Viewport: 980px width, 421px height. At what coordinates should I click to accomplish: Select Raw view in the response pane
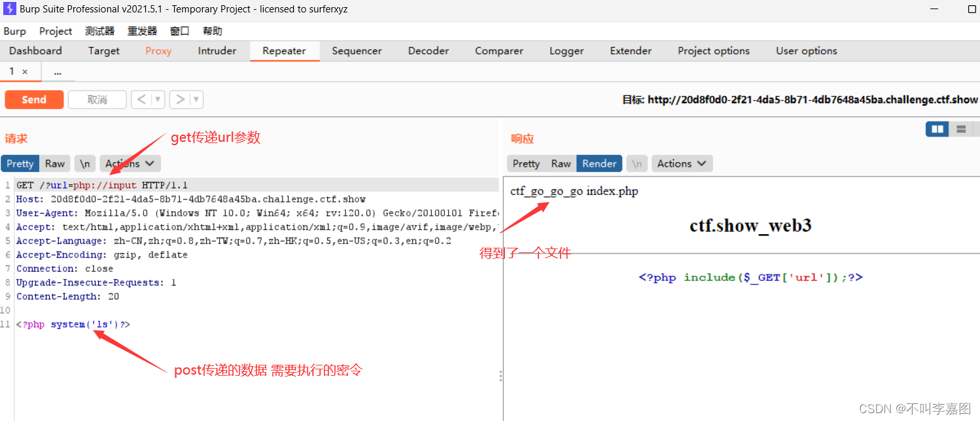point(561,163)
